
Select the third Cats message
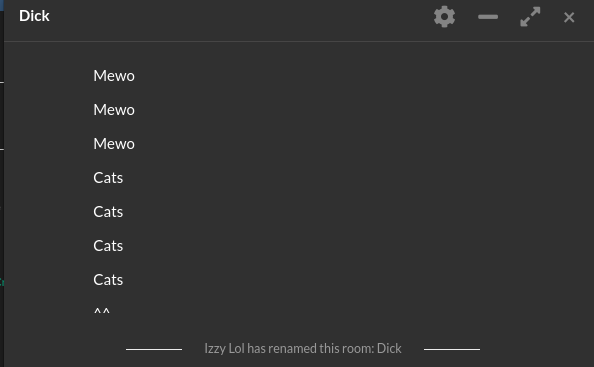click(108, 246)
